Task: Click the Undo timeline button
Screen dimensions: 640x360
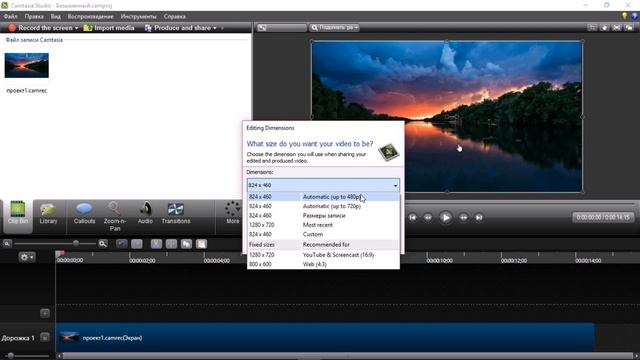Action: click(122, 244)
